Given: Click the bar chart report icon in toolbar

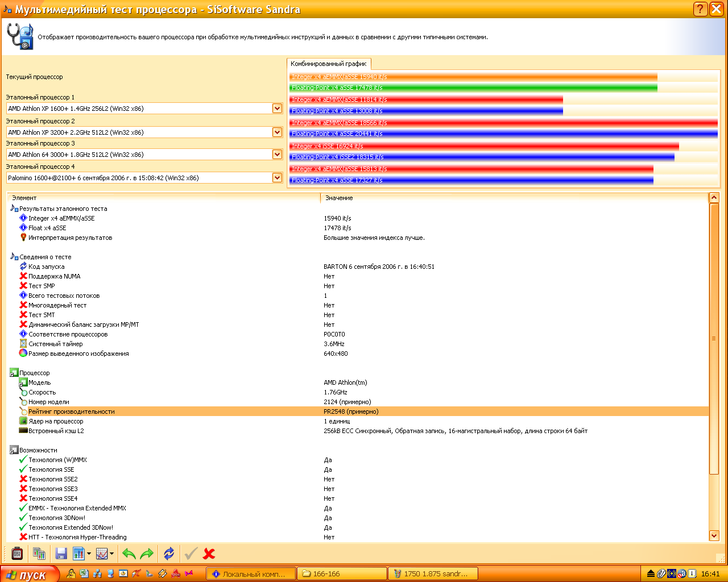Looking at the screenshot, I should 78,553.
